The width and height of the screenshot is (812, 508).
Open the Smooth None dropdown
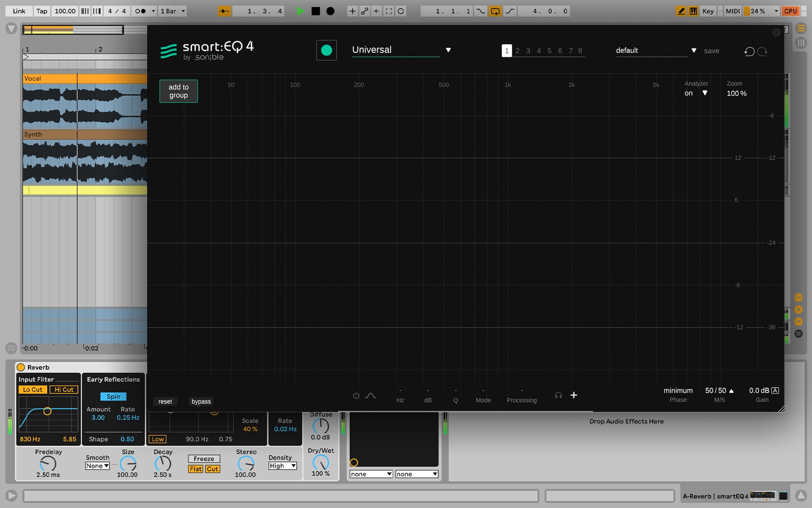[x=98, y=466]
